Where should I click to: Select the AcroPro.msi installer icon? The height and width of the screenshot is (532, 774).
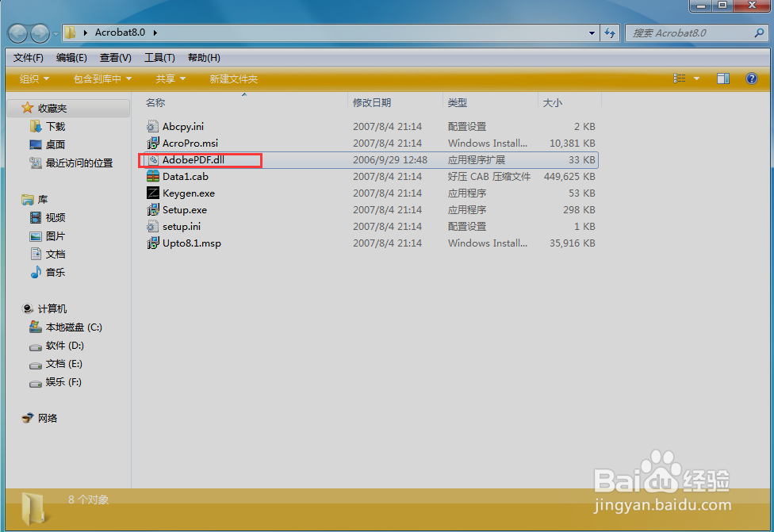pos(152,144)
